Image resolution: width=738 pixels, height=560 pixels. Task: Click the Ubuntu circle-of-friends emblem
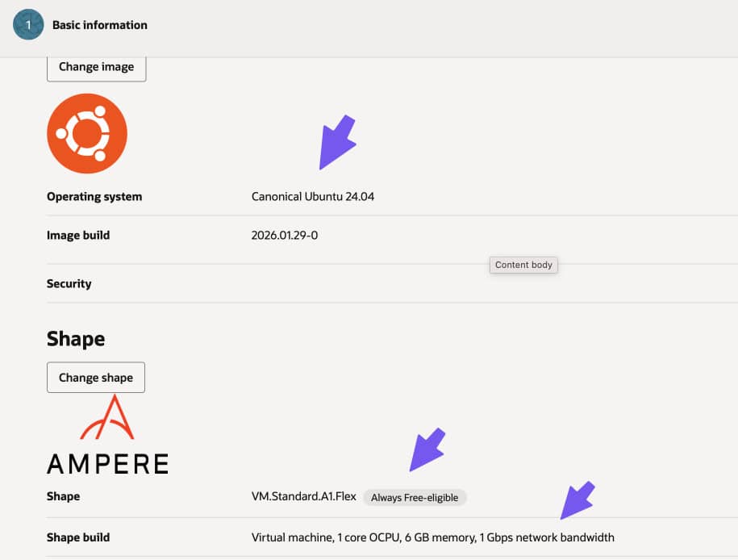[87, 133]
